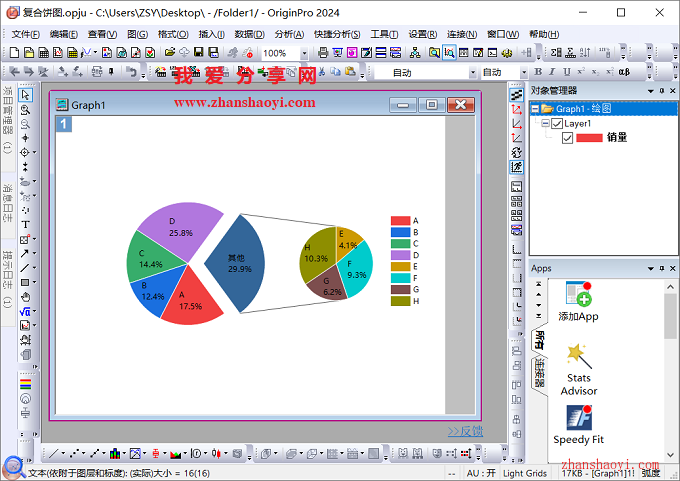
Task: Click the New Workbook icon
Action: tap(44, 53)
